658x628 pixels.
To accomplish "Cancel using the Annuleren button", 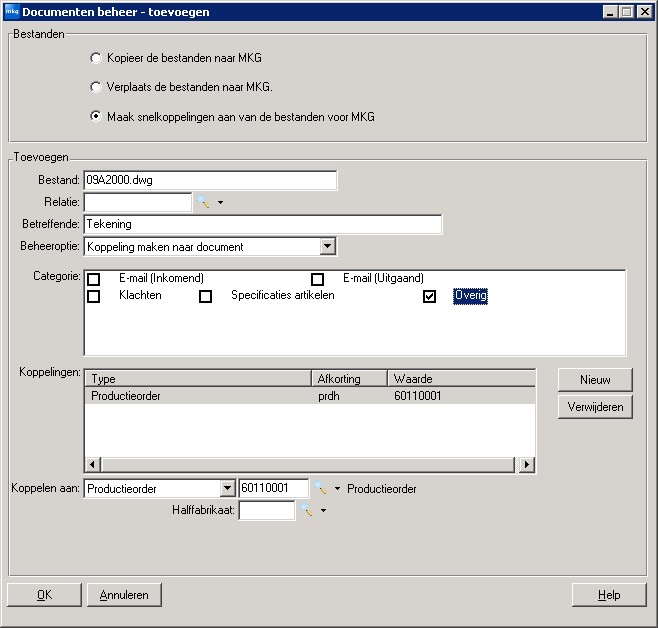I will tap(124, 595).
